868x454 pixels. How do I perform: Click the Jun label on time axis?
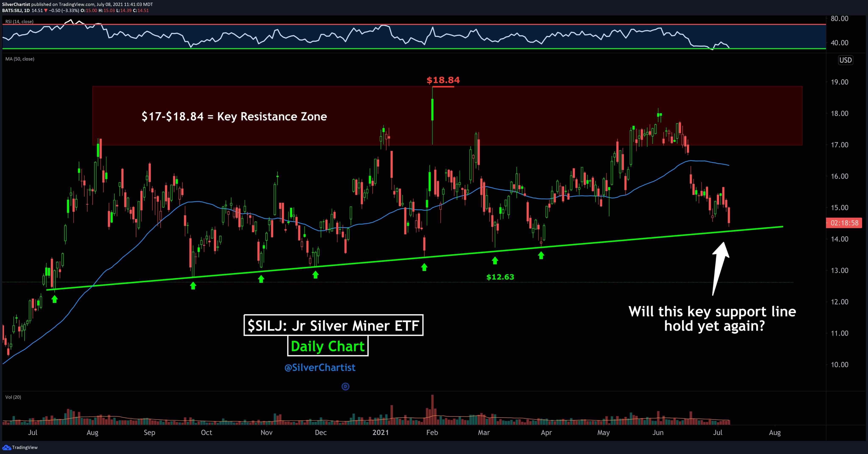click(x=658, y=432)
